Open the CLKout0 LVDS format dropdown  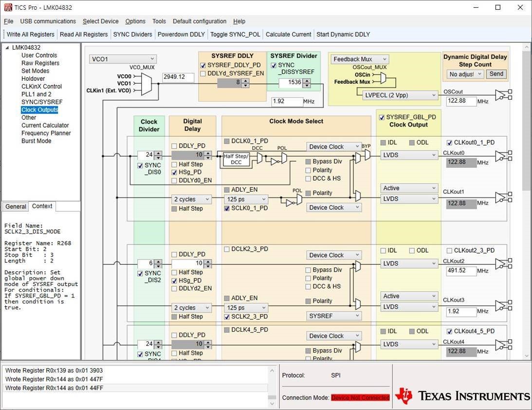[409, 155]
